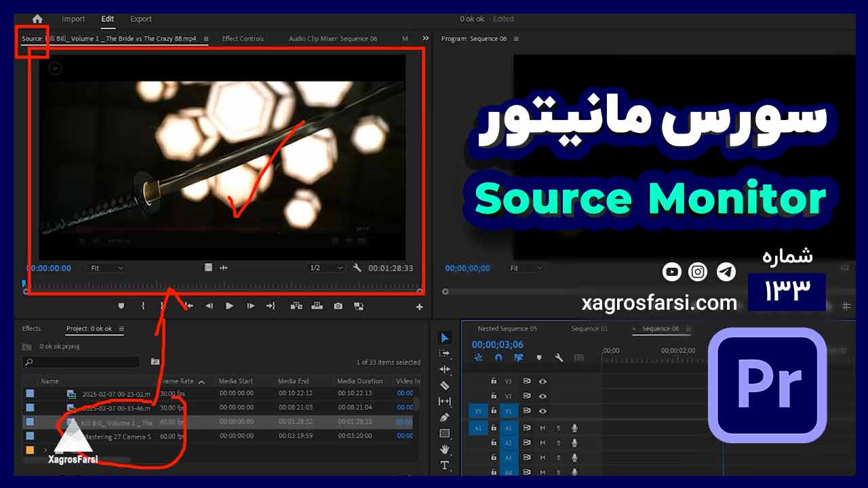Click the Insert button in Source Monitor
Screen dimensions: 868x488
pyautogui.click(x=296, y=306)
